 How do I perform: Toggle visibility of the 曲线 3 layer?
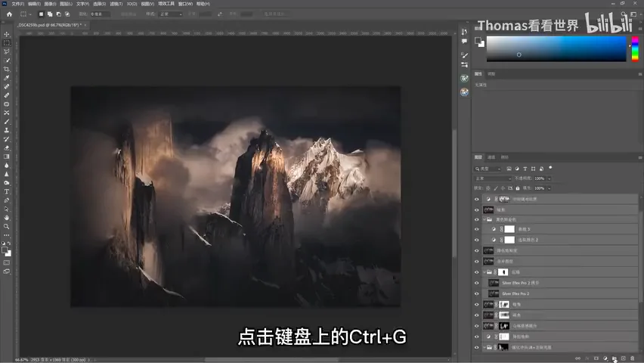tap(477, 229)
